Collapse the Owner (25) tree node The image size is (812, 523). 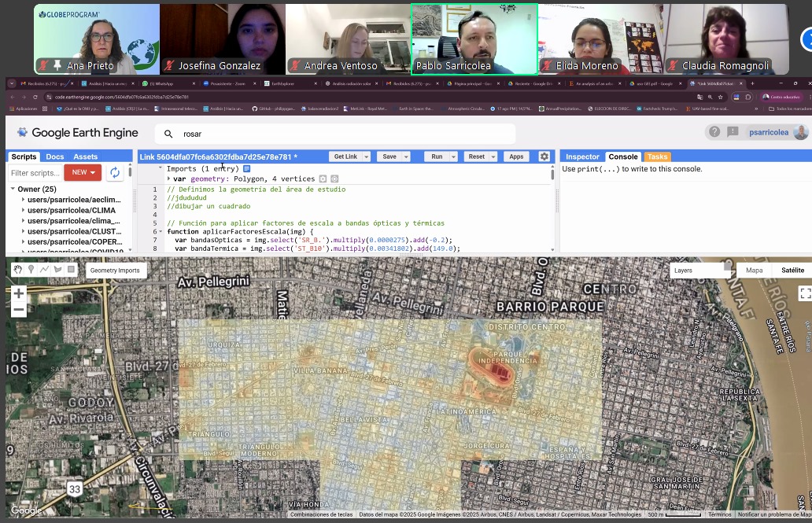13,190
